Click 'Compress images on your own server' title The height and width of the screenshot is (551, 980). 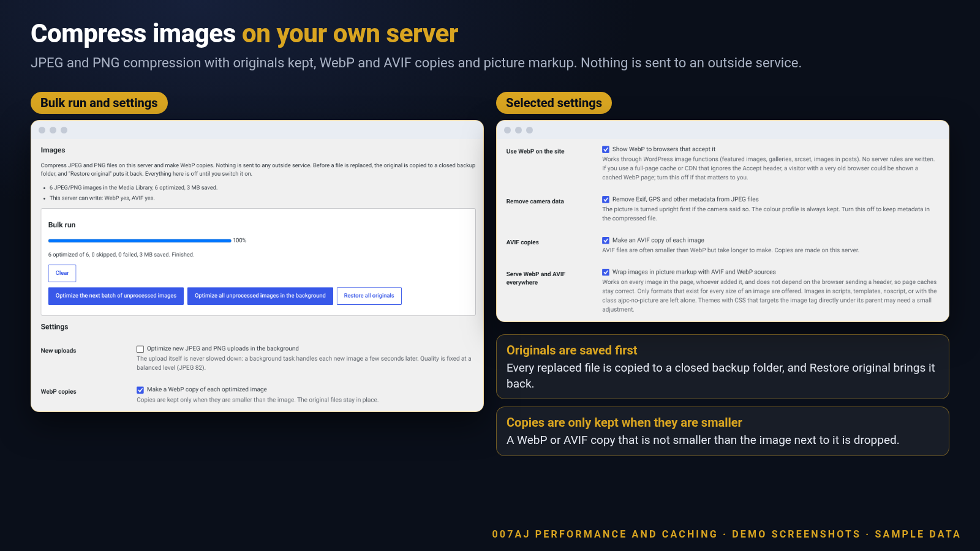pos(244,34)
